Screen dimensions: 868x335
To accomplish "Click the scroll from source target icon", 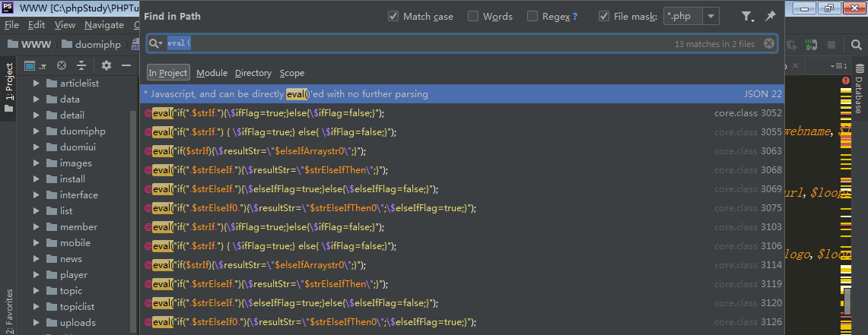I will pos(62,65).
